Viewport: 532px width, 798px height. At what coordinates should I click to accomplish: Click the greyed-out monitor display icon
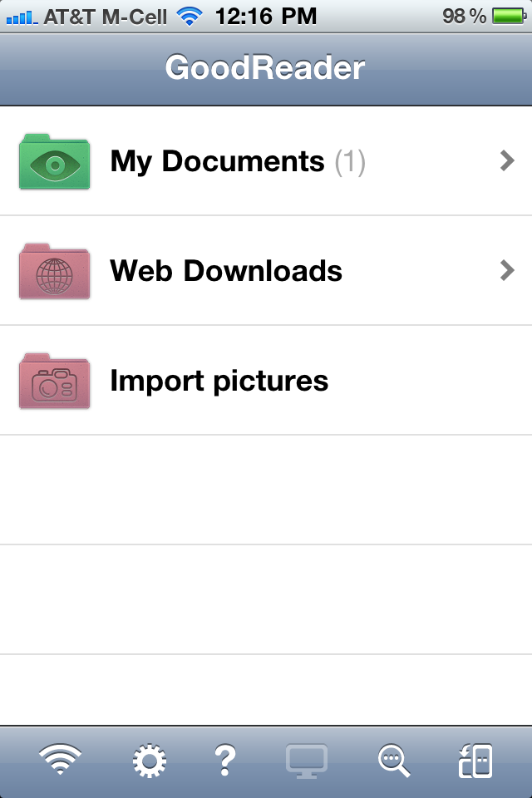(307, 760)
